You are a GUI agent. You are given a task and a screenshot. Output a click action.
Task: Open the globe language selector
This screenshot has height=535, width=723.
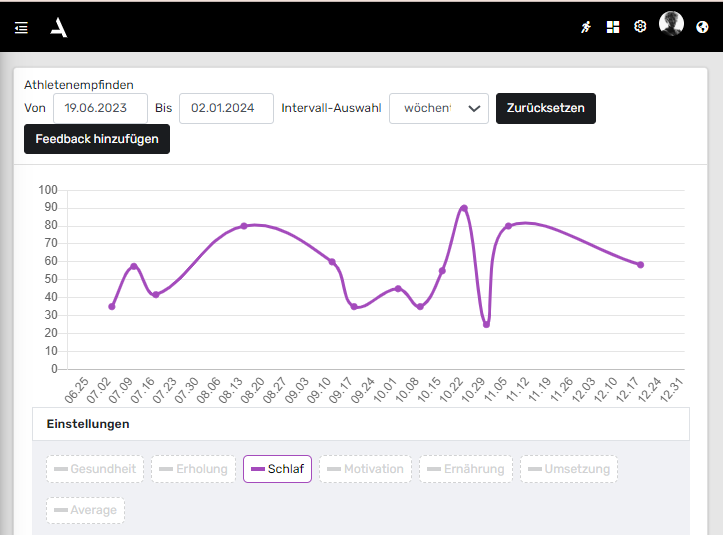[x=702, y=27]
